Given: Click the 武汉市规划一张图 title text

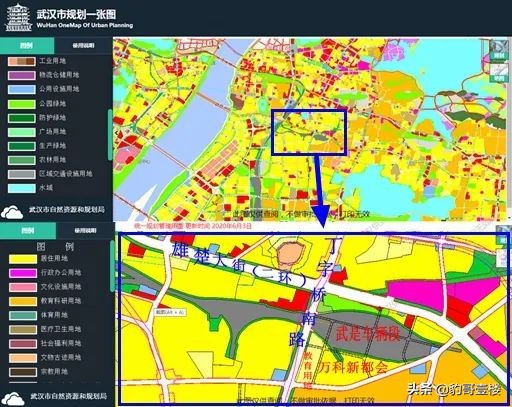Looking at the screenshot, I should [76, 14].
